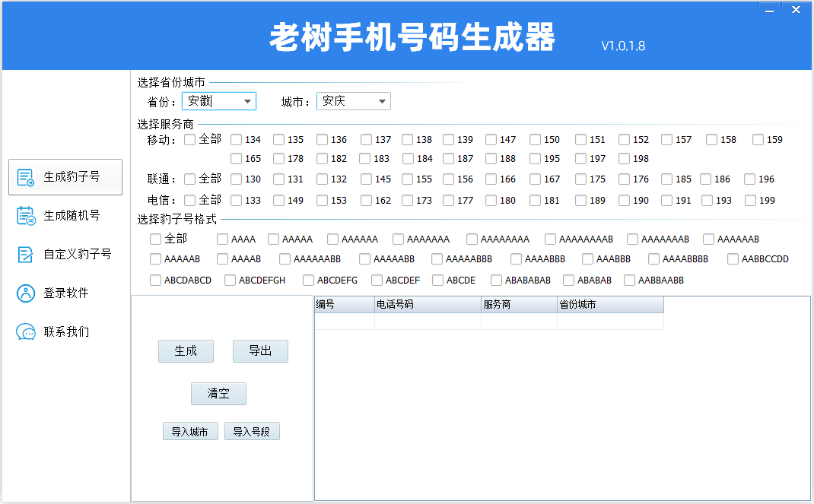The image size is (814, 504).
Task: Click the 导出 button
Action: [x=261, y=351]
